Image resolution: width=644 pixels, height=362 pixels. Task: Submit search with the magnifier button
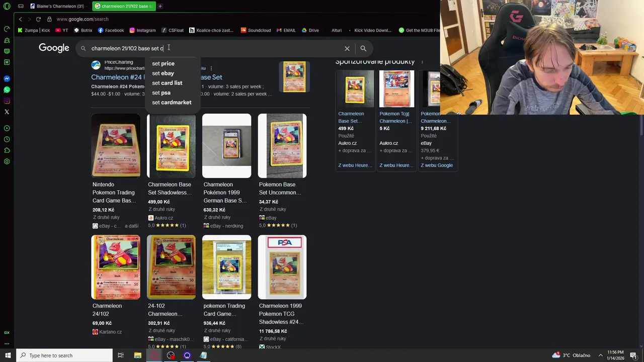coord(363,48)
